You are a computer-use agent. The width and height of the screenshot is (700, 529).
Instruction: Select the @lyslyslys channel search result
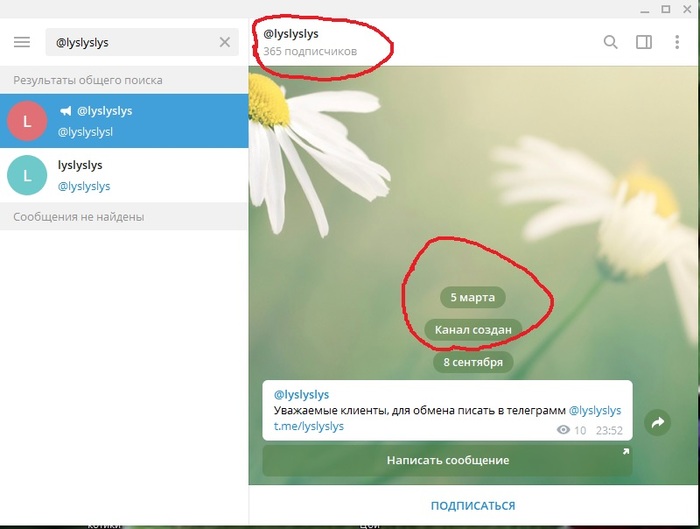pyautogui.click(x=124, y=121)
